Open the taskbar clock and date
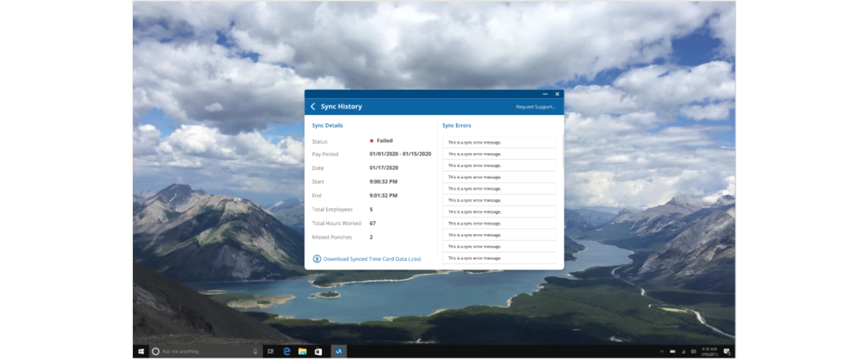 pos(709,351)
